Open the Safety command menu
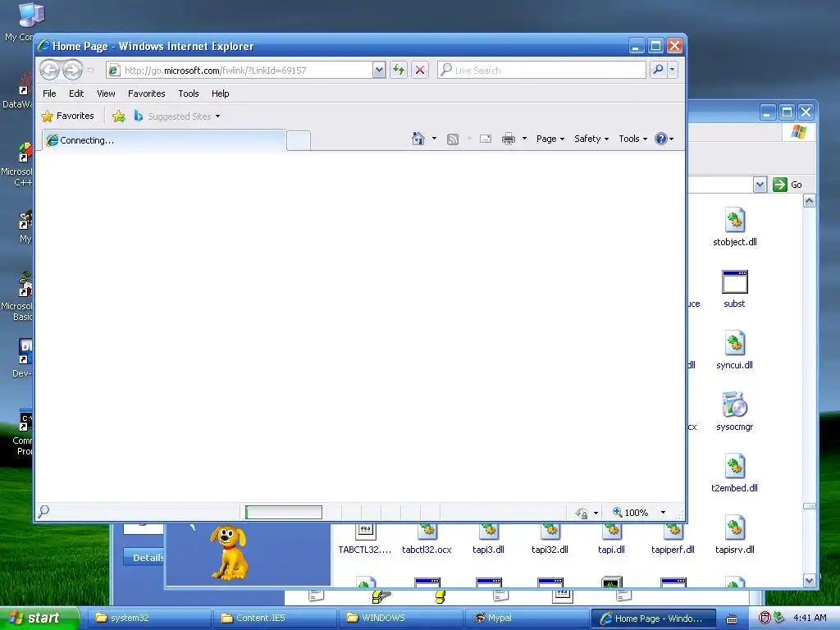The width and height of the screenshot is (840, 630). (x=591, y=139)
